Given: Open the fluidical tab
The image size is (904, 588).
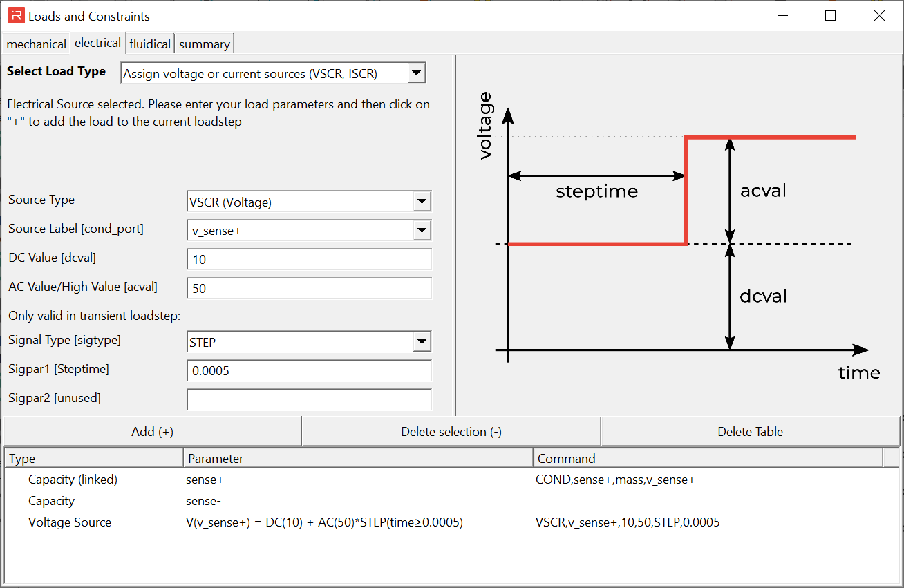Looking at the screenshot, I should pyautogui.click(x=150, y=44).
